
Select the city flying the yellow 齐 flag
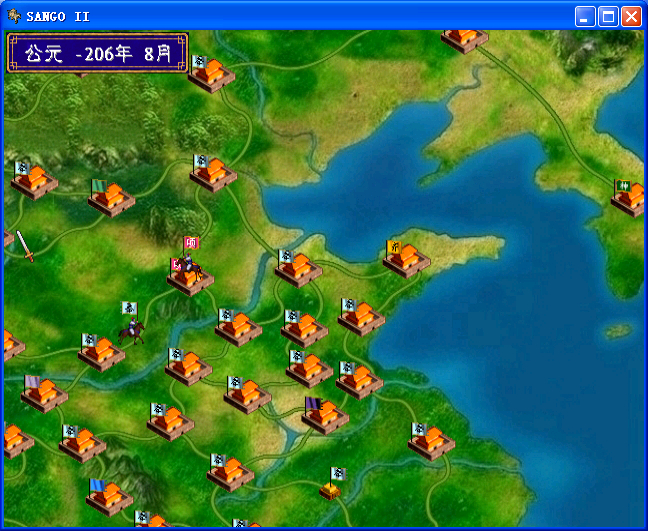[x=407, y=260]
